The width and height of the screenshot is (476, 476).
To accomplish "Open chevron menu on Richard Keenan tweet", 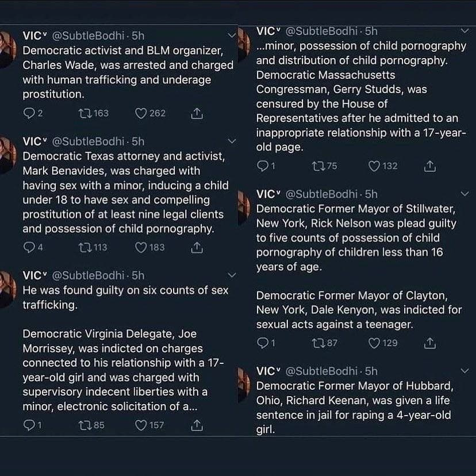I will click(x=465, y=371).
